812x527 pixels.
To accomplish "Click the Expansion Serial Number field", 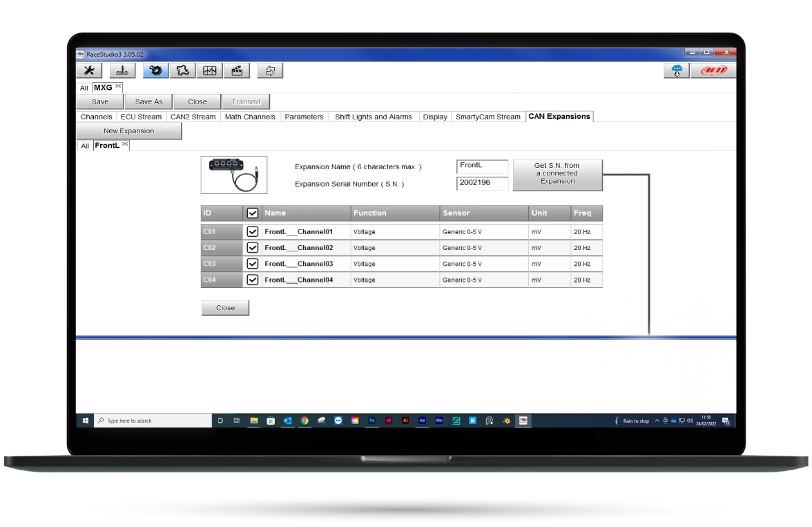I will point(483,183).
